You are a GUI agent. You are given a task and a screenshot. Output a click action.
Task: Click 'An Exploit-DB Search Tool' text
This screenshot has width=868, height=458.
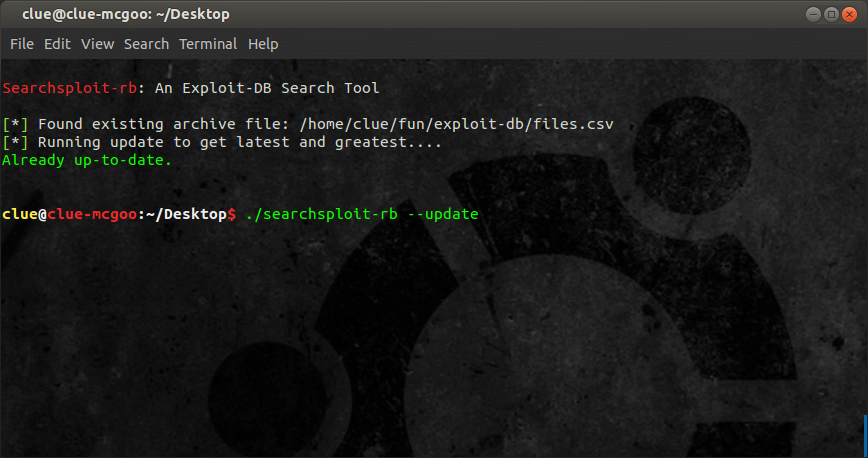pyautogui.click(x=267, y=88)
